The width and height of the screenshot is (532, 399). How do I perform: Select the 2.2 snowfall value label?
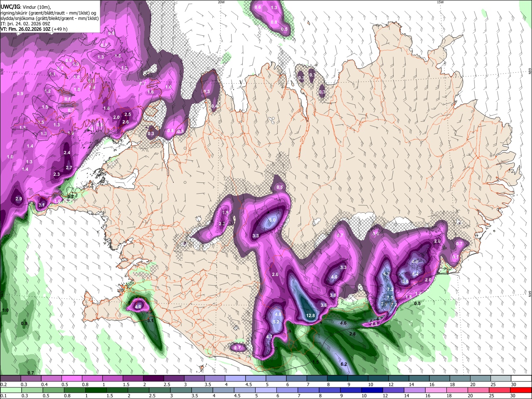(222, 224)
